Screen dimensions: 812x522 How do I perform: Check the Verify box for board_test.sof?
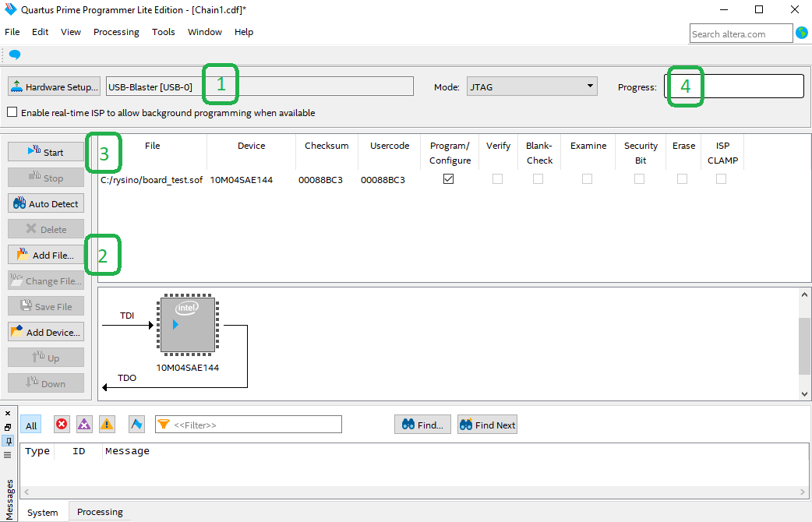click(498, 178)
